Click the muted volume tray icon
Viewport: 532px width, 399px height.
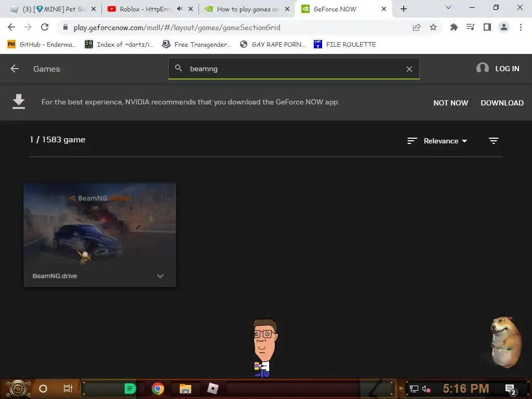click(x=426, y=389)
